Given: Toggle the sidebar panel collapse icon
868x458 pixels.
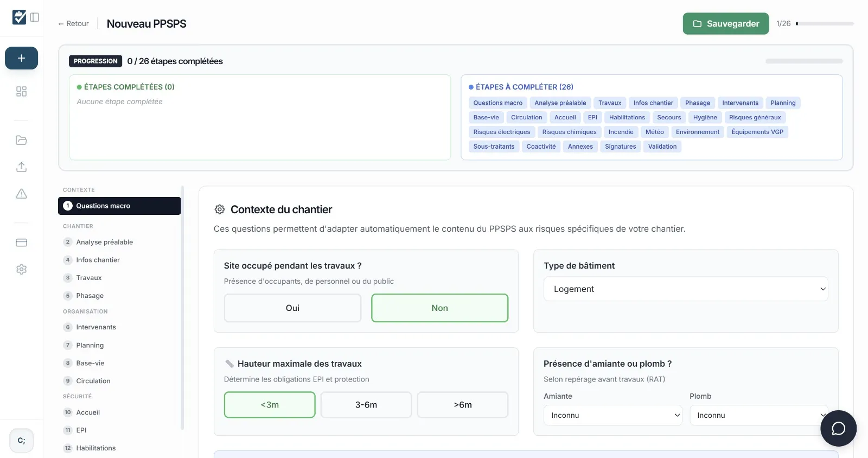Looking at the screenshot, I should tap(35, 17).
